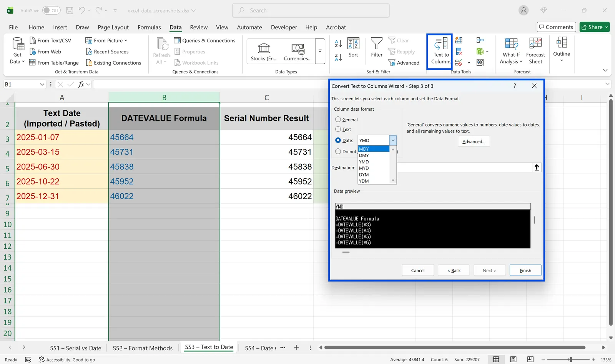615x364 pixels.
Task: Import data From Text/CSV
Action: click(x=50, y=40)
